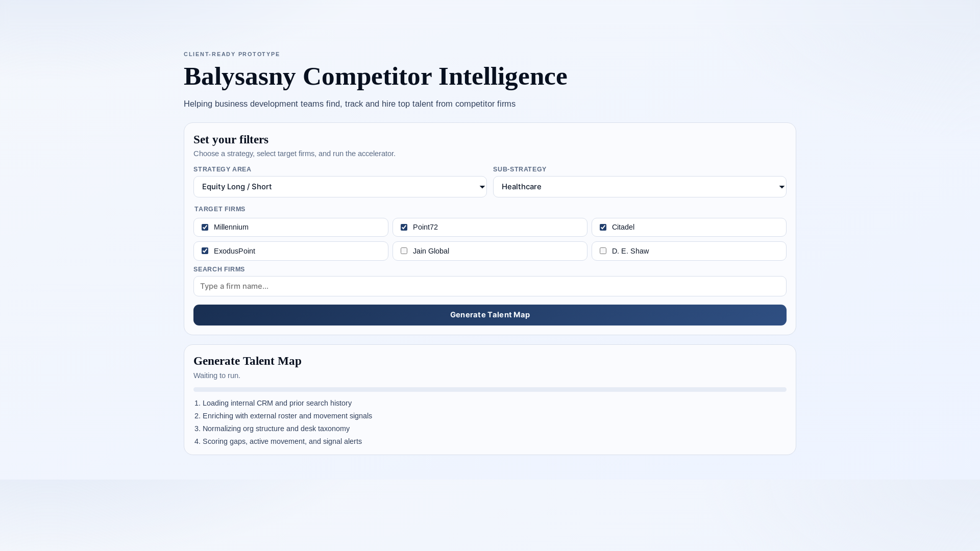Click the 'Set your filters' heading
Viewport: 980px width, 551px height.
tap(231, 139)
